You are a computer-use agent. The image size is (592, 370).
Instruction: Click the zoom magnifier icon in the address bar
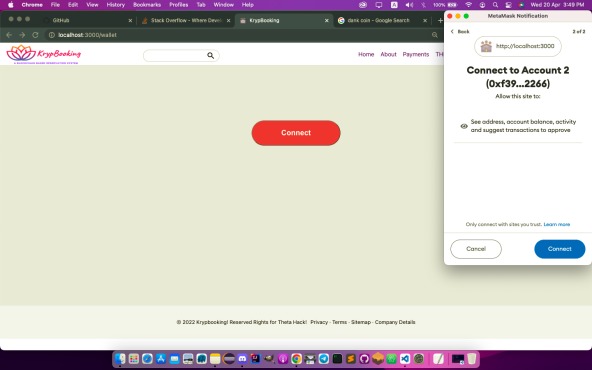tap(435, 35)
